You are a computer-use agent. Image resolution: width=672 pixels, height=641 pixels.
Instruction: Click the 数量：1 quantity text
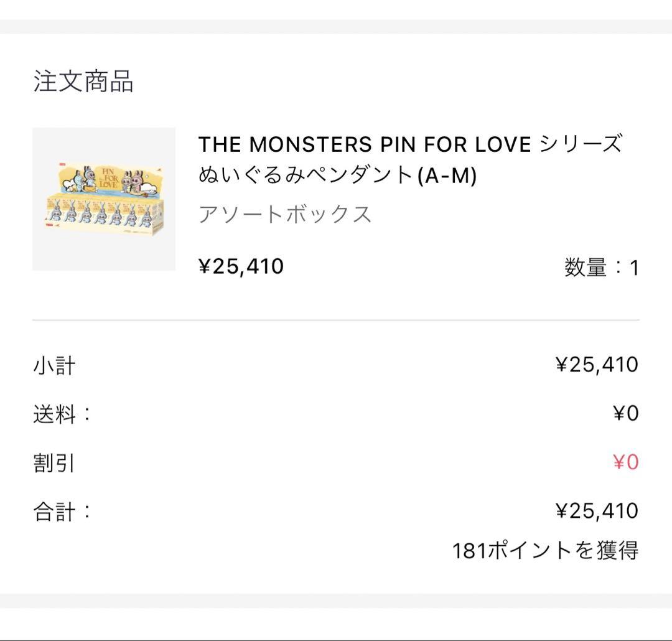601,268
